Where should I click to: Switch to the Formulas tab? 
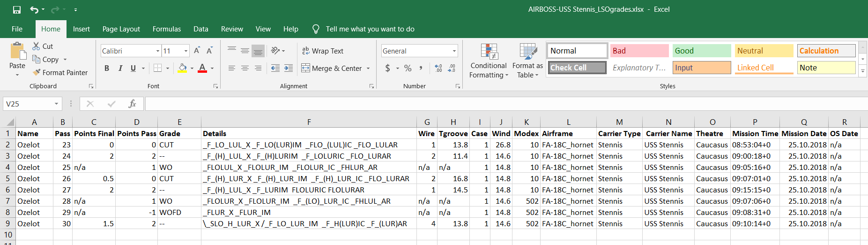point(166,29)
